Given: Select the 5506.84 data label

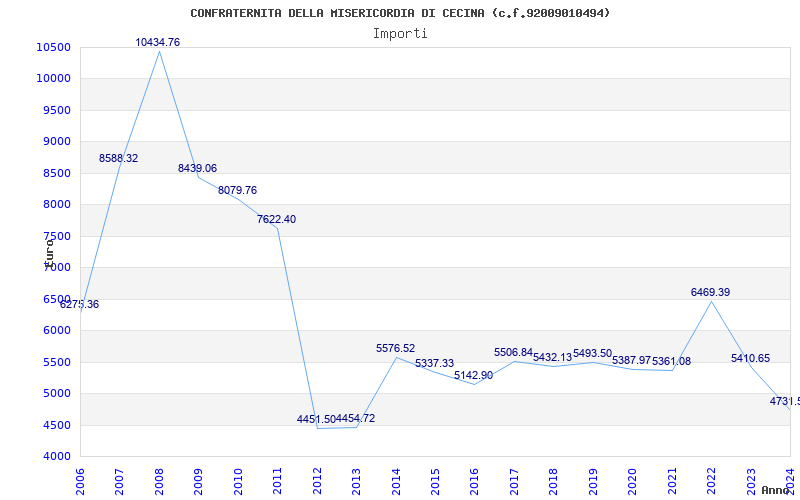Looking at the screenshot, I should coord(513,353).
